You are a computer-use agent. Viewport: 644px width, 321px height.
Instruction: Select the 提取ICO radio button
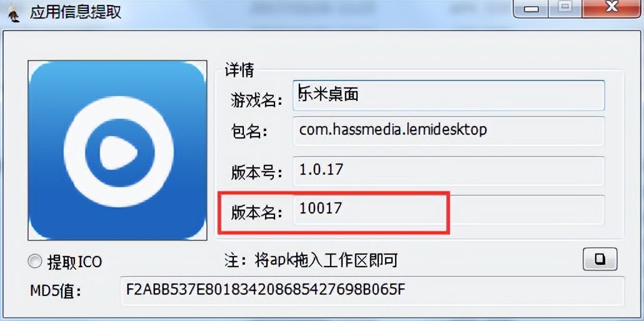click(x=35, y=262)
